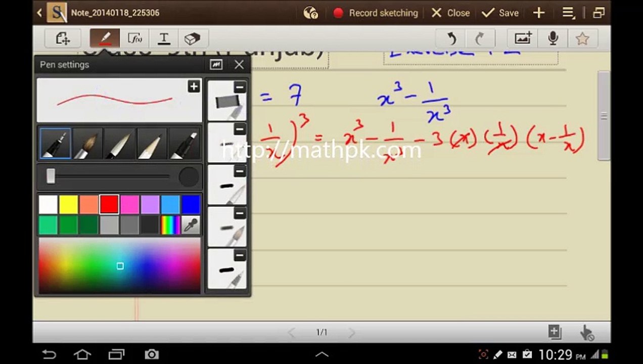643x364 pixels.
Task: Remove the first pen preset
Action: (x=240, y=87)
